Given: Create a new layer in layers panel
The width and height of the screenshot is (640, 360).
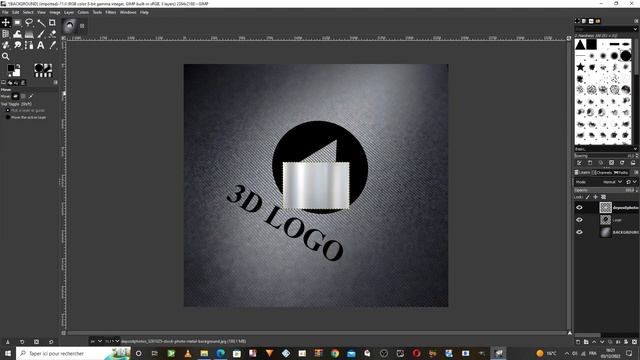Looking at the screenshot, I should point(578,342).
